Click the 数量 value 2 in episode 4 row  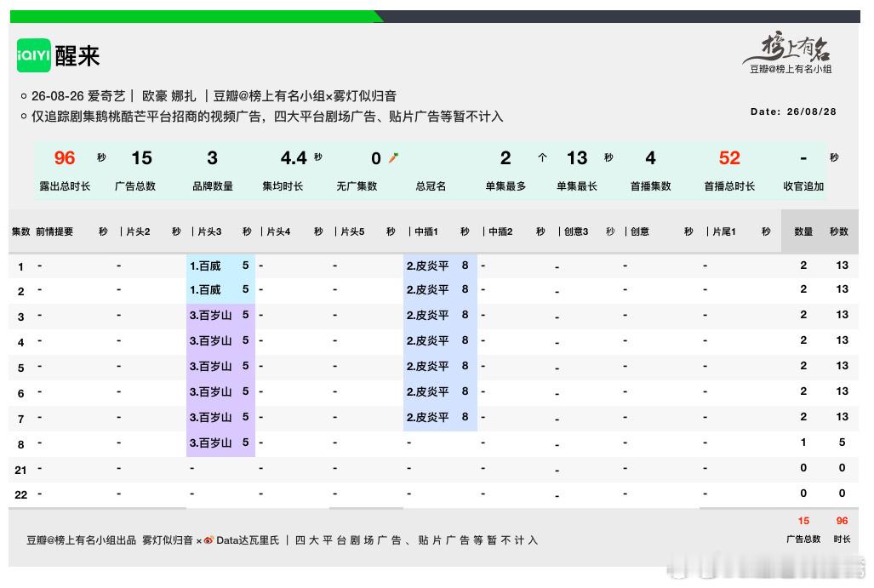click(803, 340)
